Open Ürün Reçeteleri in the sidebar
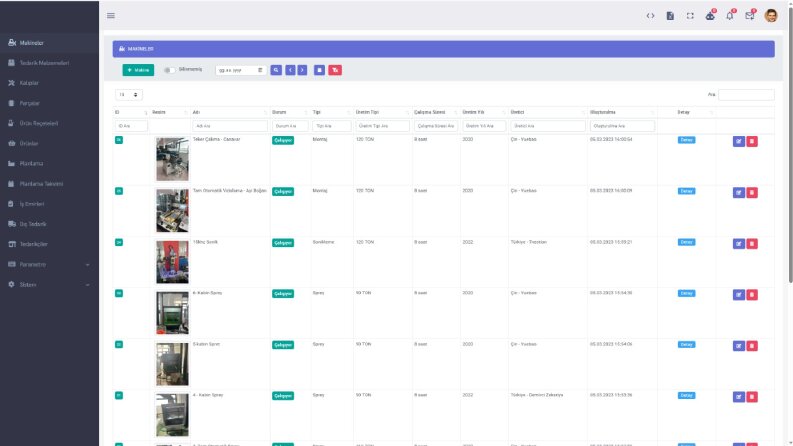This screenshot has height=446, width=793. 50,123
